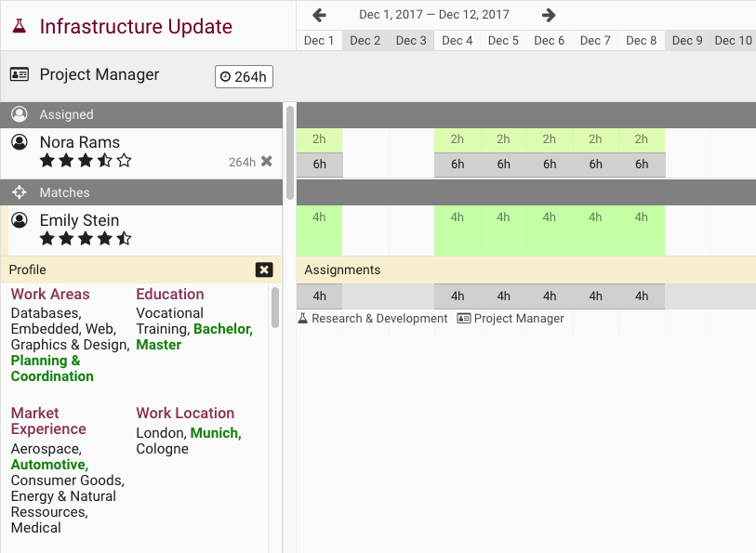Click the Matches section header

tap(141, 192)
